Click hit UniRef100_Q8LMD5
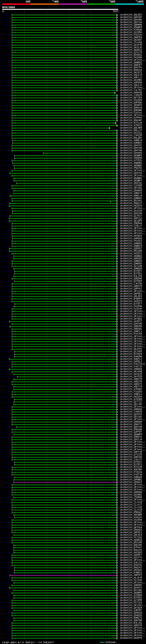This screenshot has width=146, height=644. coord(131,128)
